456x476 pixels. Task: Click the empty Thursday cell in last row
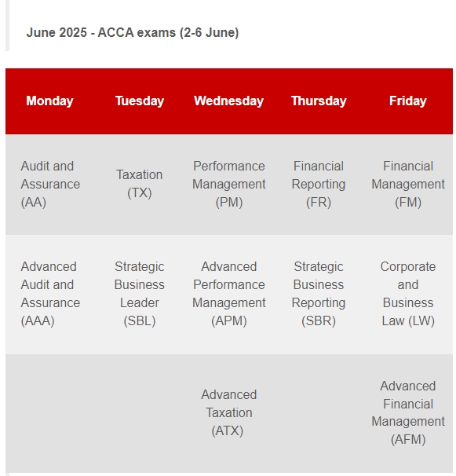pos(319,413)
